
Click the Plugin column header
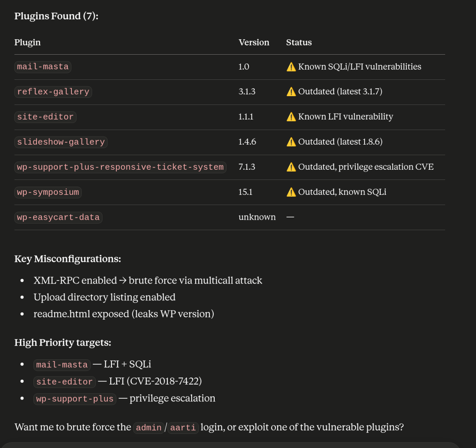pyautogui.click(x=27, y=42)
